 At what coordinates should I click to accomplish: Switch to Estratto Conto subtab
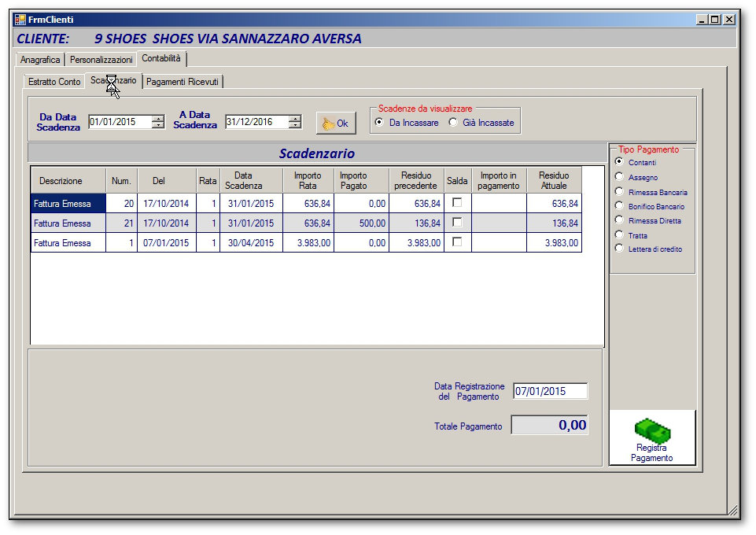(x=54, y=82)
